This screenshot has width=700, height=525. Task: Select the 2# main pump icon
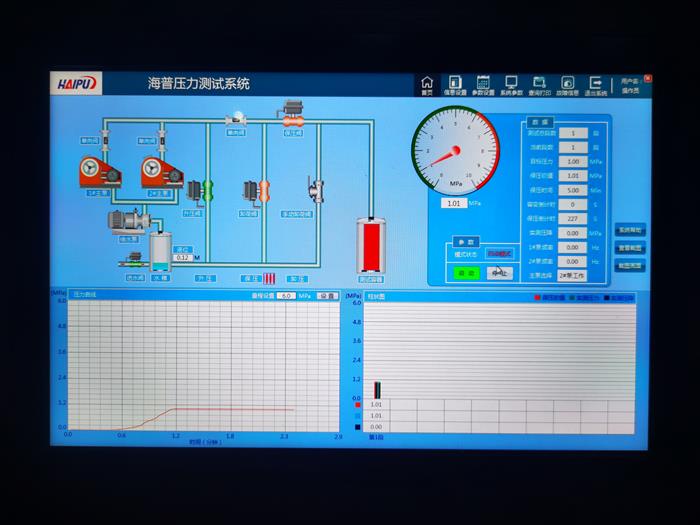160,173
